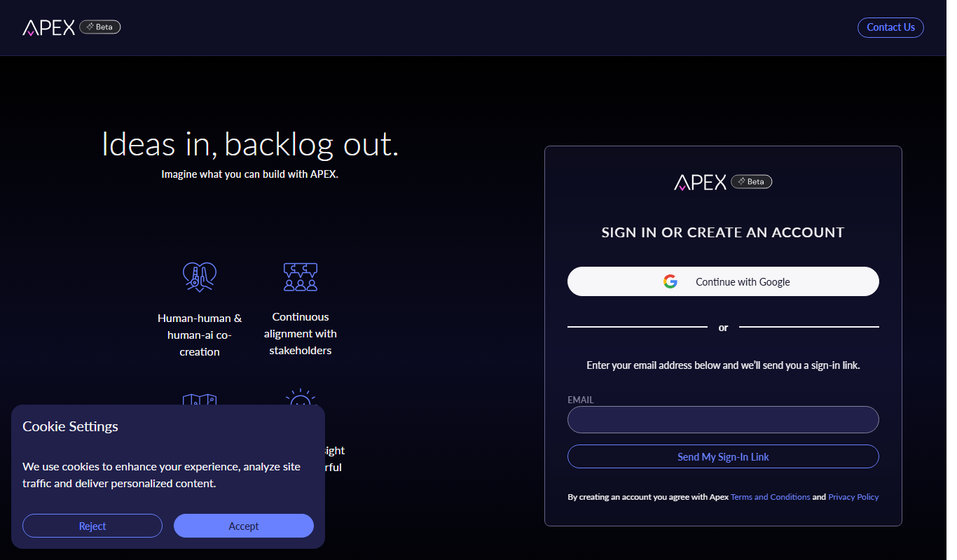This screenshot has width=957, height=560.
Task: Open the Contact Us button
Action: point(890,27)
